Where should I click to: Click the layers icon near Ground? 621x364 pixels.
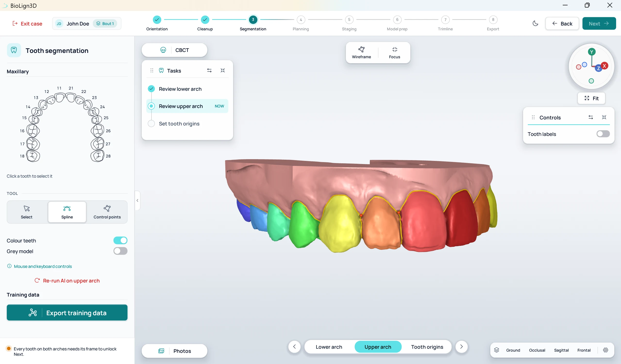(496, 350)
